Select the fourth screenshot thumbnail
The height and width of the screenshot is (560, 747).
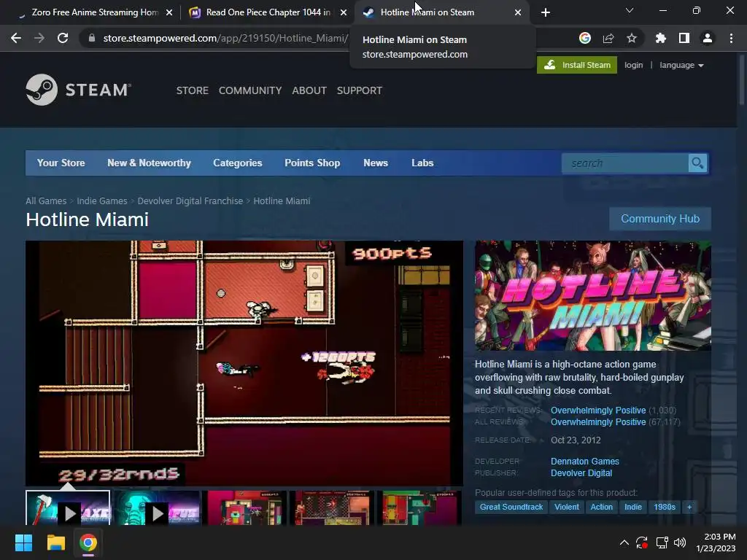[x=332, y=508]
